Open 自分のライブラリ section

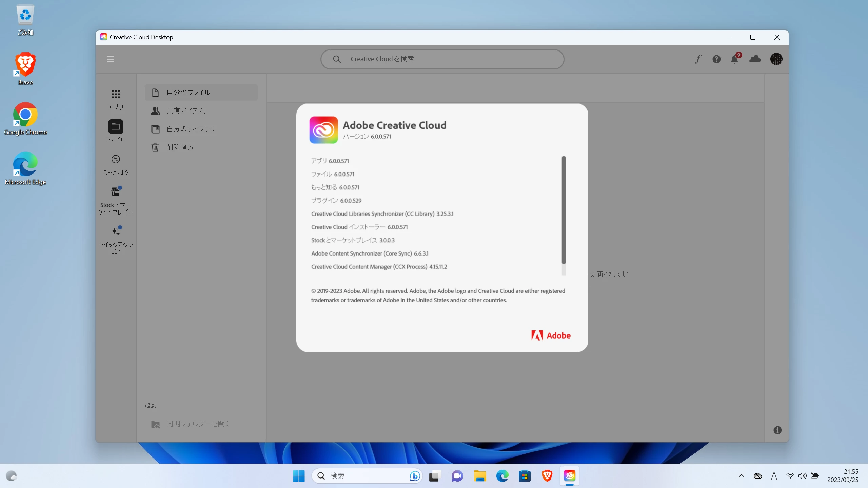pos(190,129)
